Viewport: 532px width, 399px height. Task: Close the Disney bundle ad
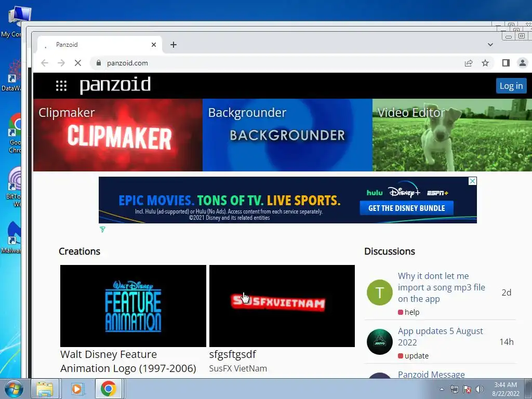click(472, 181)
